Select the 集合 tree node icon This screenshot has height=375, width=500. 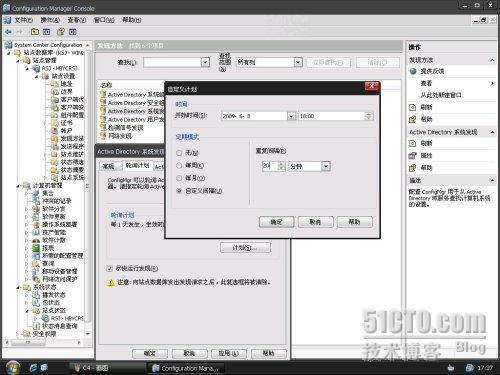pos(36,193)
